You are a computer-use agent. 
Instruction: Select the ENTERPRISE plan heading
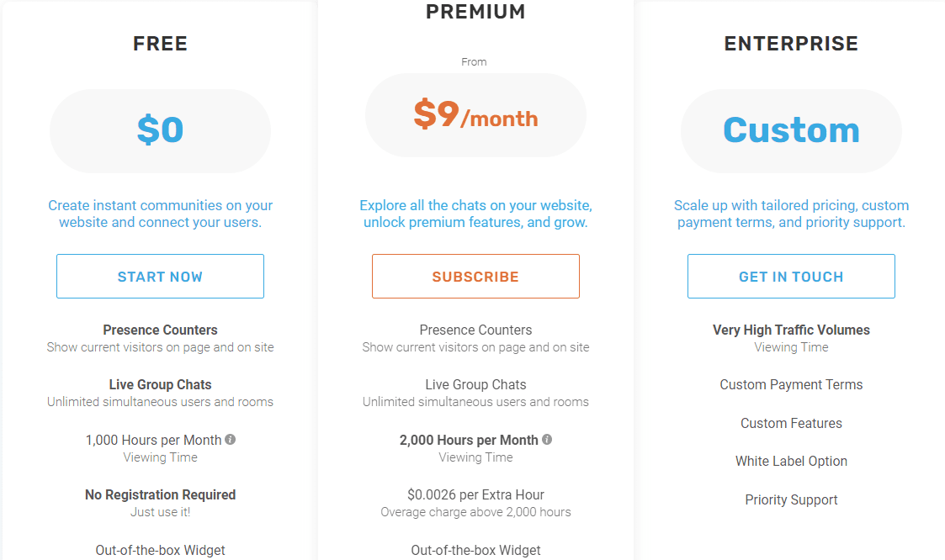(791, 44)
